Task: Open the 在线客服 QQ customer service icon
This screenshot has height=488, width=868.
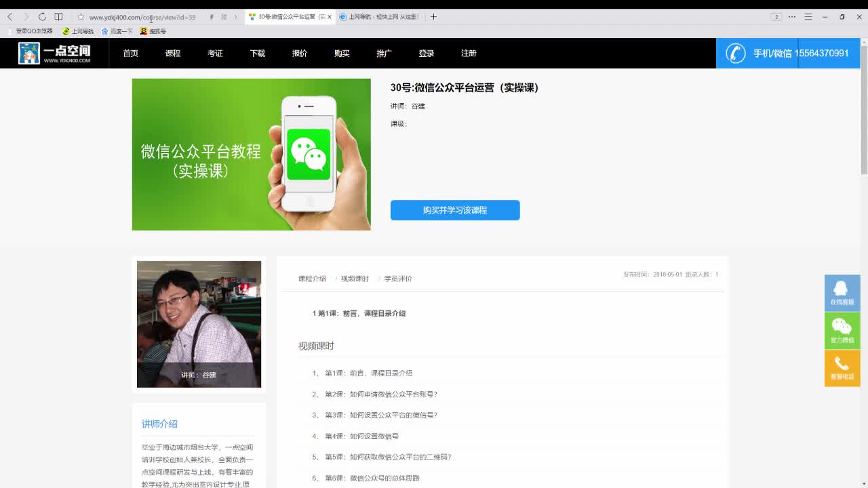Action: click(x=842, y=293)
